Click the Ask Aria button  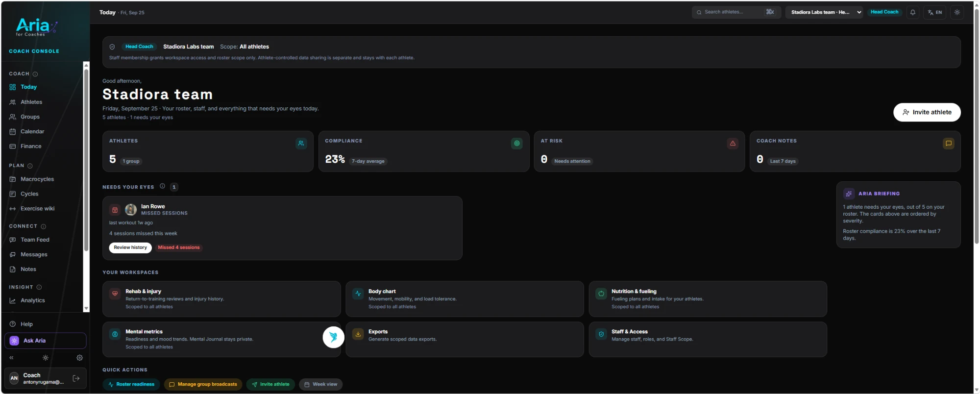(x=45, y=341)
